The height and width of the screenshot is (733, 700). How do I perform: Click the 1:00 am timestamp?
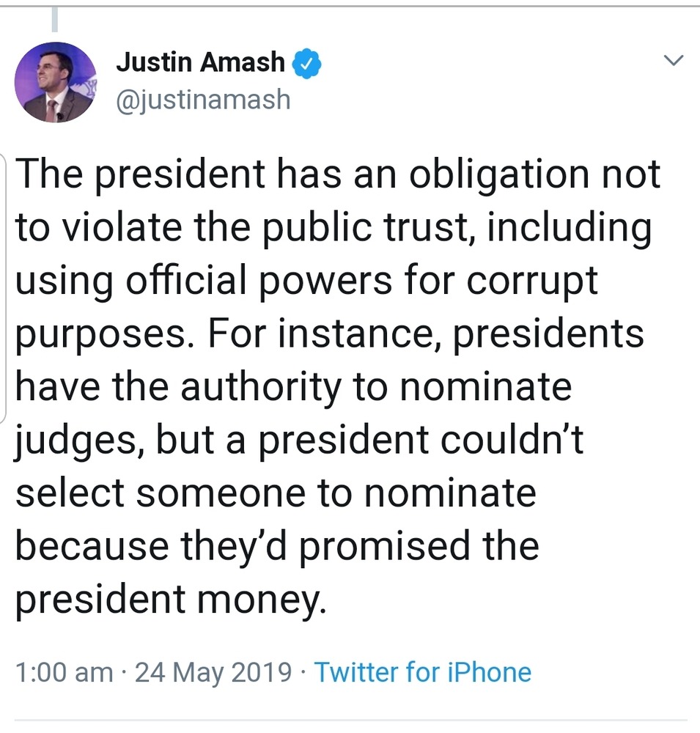pos(65,672)
